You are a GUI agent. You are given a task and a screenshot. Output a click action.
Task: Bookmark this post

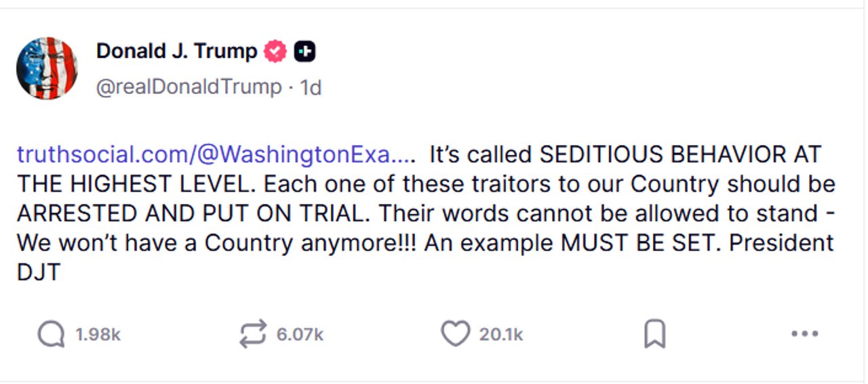(x=654, y=334)
